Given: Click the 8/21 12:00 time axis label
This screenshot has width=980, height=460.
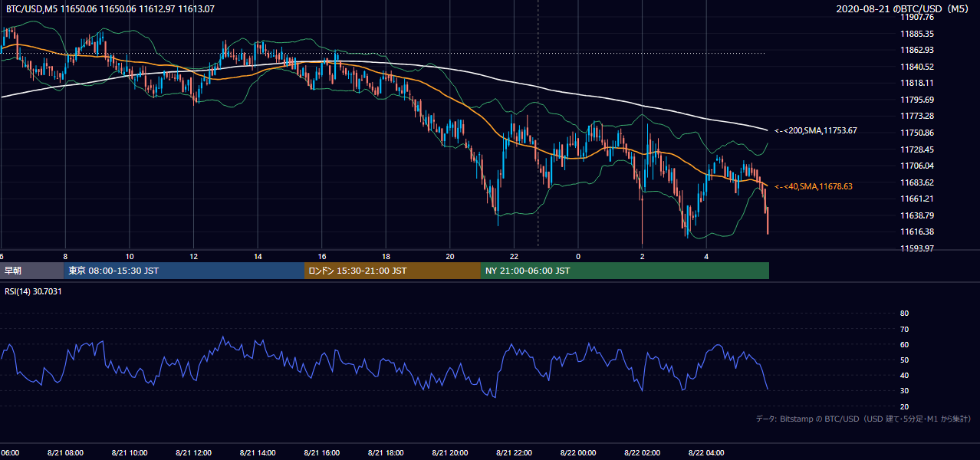Looking at the screenshot, I should [193, 453].
